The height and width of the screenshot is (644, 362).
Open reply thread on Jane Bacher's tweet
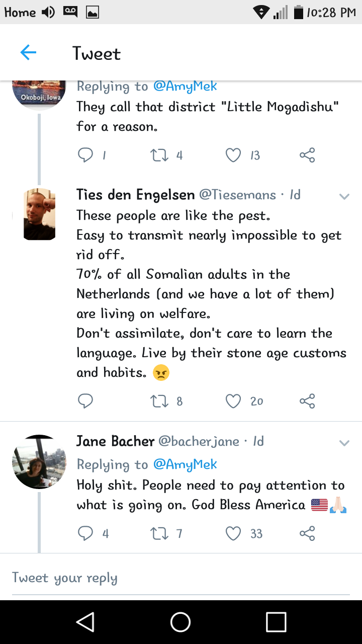coord(85,533)
